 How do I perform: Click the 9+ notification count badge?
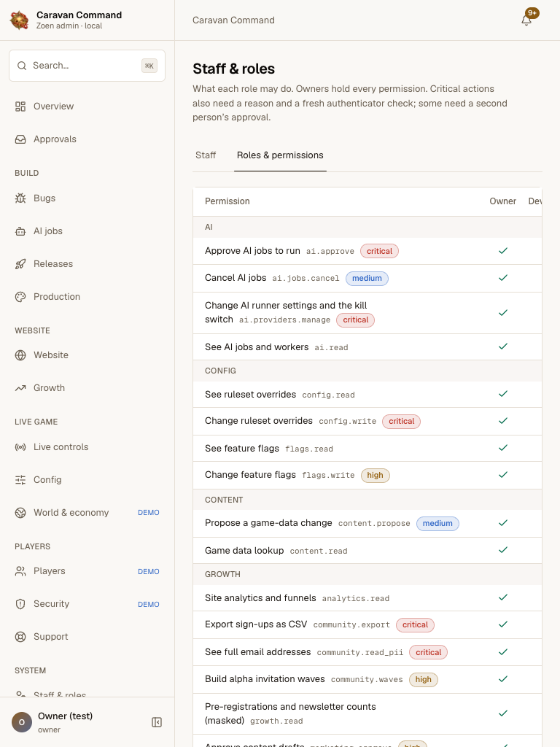click(532, 13)
